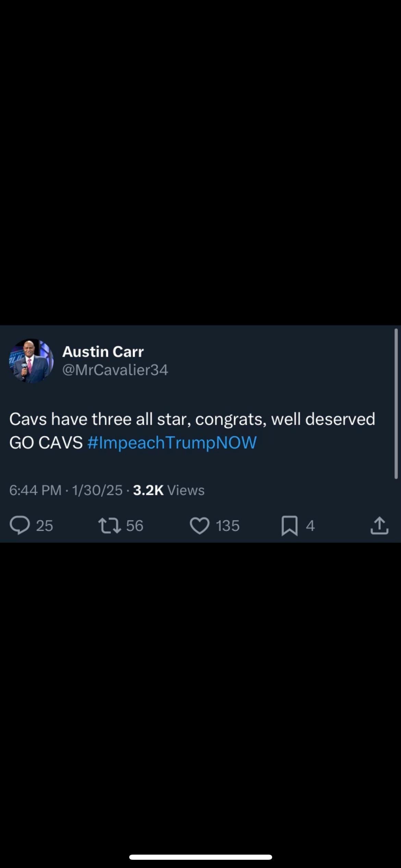This screenshot has height=868, width=401.
Task: Tap the home indicator bar at bottom
Action: (x=200, y=857)
